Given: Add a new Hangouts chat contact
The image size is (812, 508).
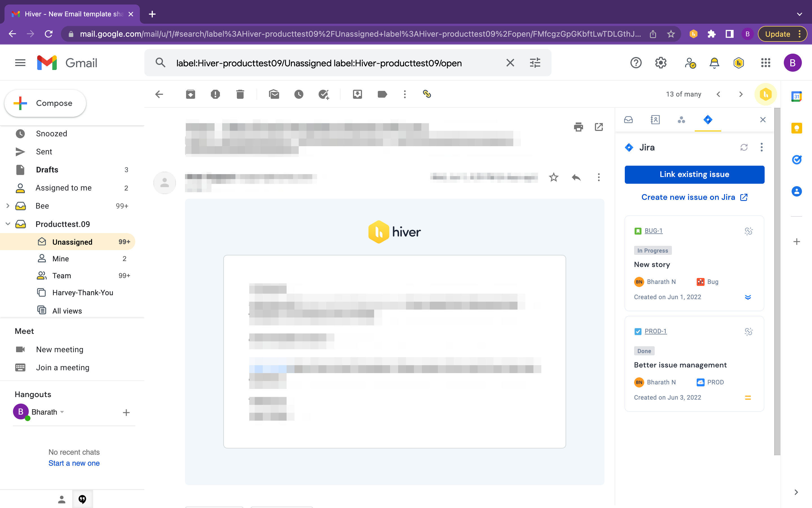Looking at the screenshot, I should point(126,413).
